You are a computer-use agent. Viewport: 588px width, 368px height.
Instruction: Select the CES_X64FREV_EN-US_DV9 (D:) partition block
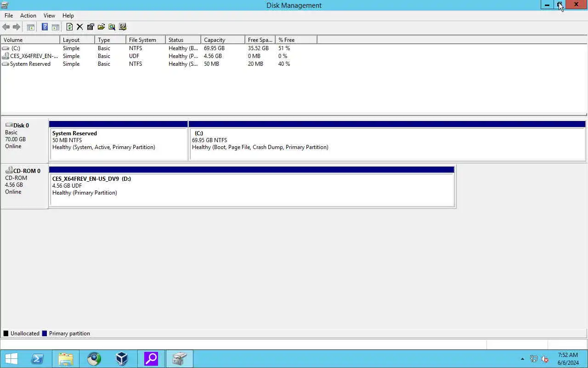coord(252,187)
